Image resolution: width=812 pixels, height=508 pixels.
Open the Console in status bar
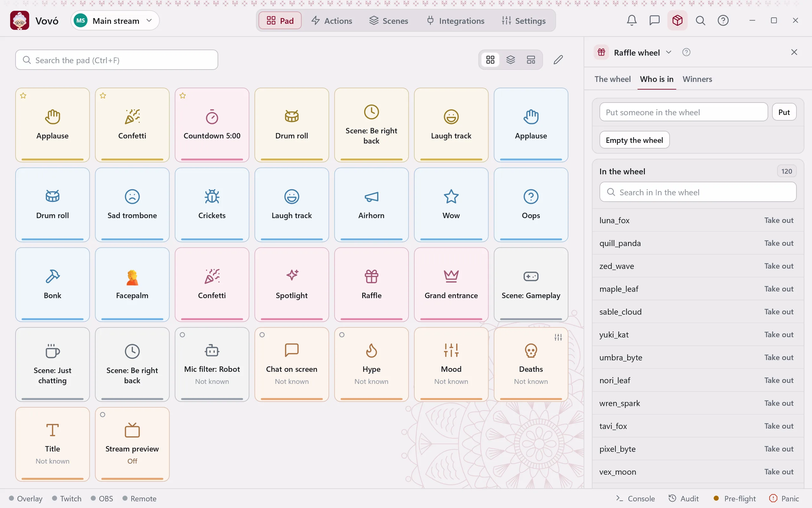[635, 498]
